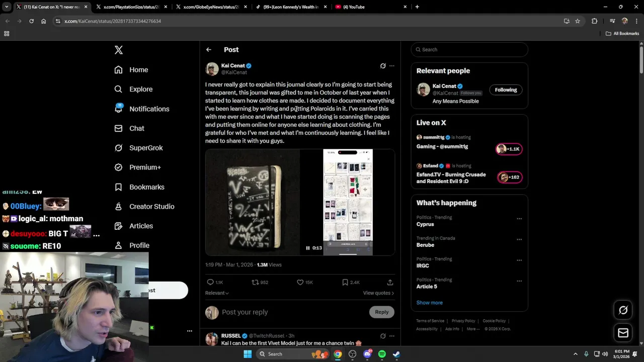
Task: Open View quotes link
Action: [x=378, y=293]
